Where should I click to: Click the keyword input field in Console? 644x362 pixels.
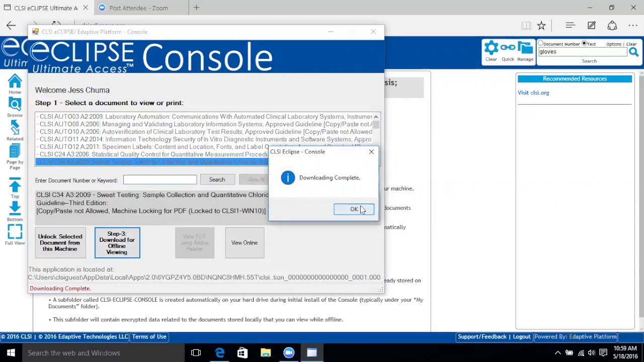tap(160, 179)
